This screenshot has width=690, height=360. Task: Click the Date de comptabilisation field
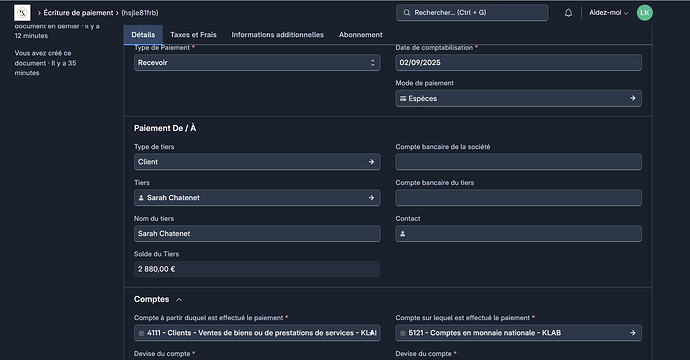tap(518, 62)
